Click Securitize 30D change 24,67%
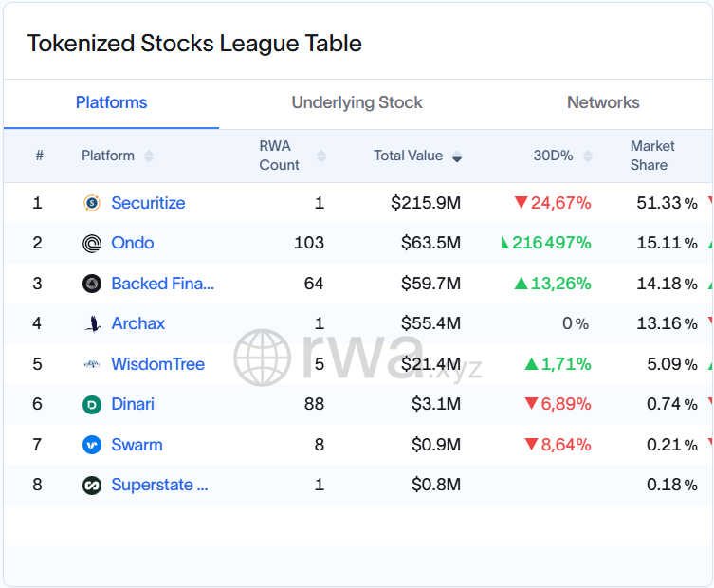This screenshot has height=588, width=714. tap(553, 203)
